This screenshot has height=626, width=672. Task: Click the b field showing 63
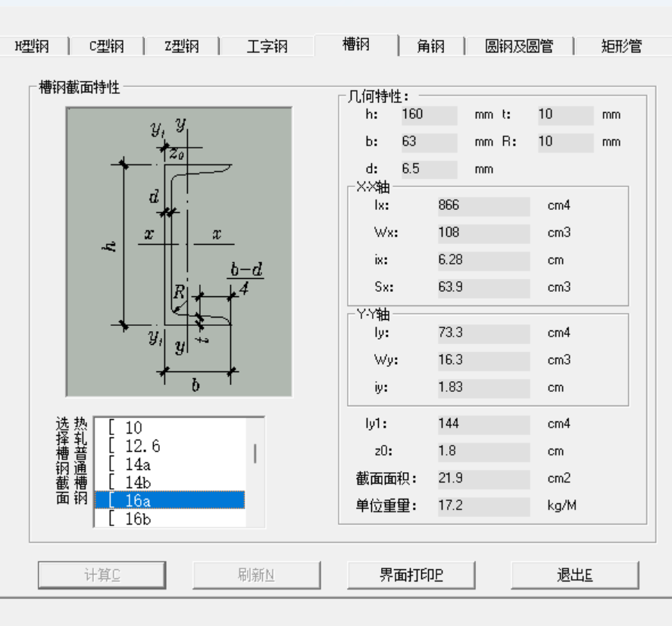tap(429, 142)
